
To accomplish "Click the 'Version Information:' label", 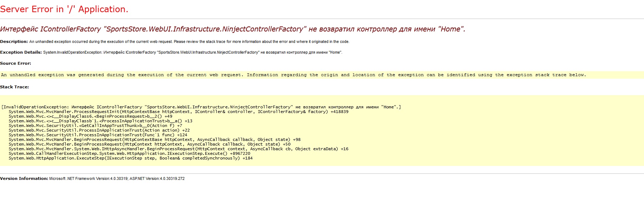I will click(x=24, y=178).
